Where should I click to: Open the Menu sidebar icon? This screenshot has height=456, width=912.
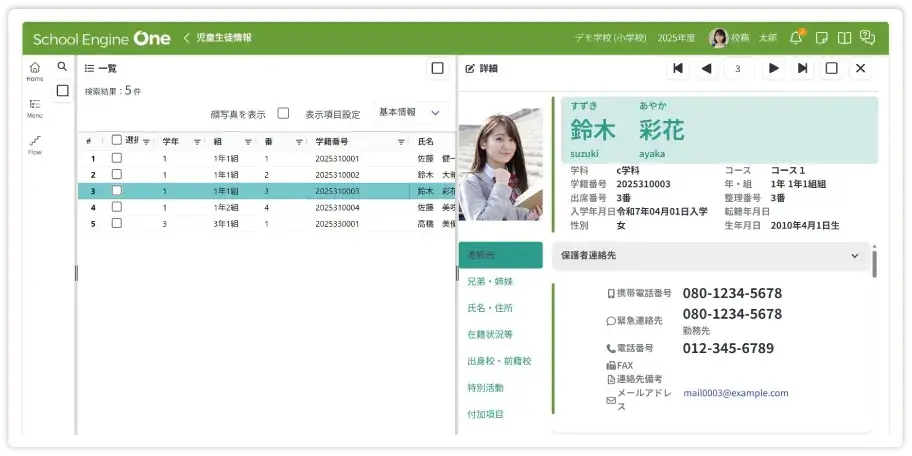click(x=35, y=108)
